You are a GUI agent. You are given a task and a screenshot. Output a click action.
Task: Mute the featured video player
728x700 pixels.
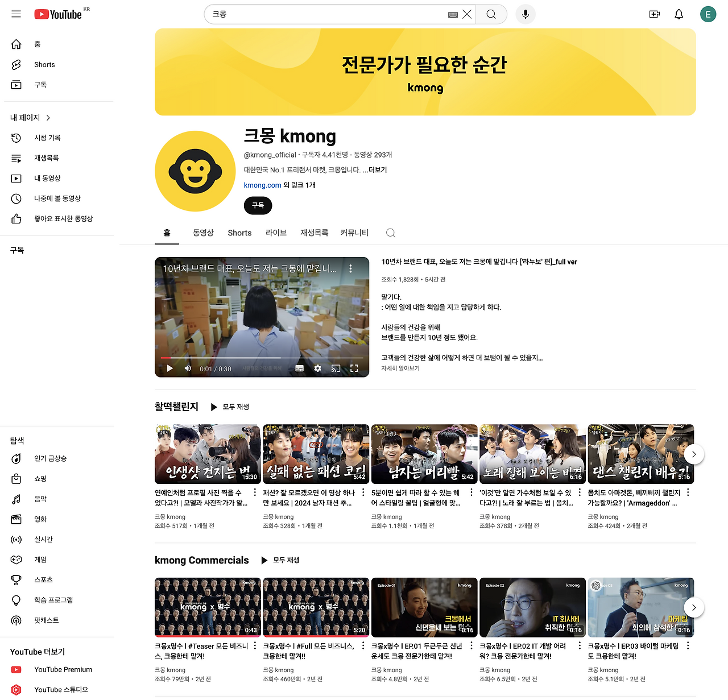click(188, 368)
